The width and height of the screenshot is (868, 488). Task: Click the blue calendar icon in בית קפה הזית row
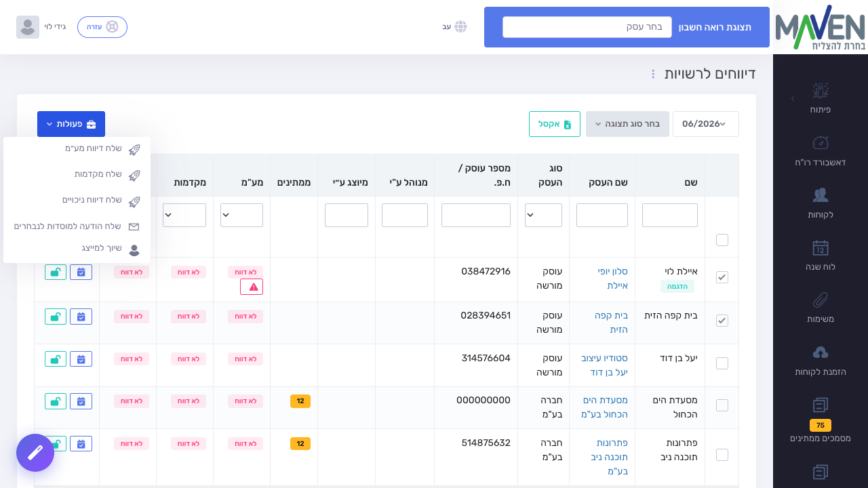[81, 317]
